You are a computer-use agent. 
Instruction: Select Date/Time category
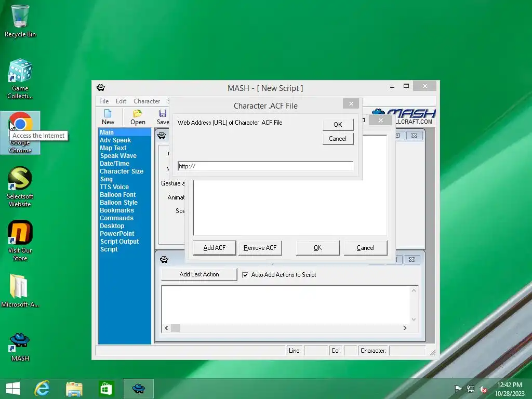coord(125,164)
